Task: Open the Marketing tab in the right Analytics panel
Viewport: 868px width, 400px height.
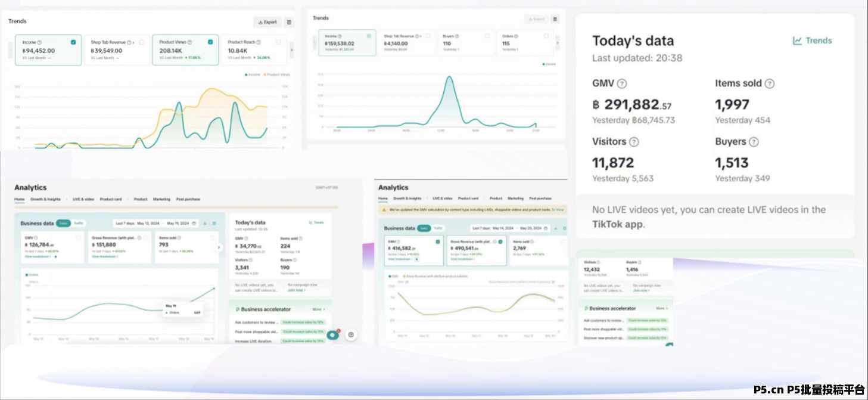Action: [515, 198]
